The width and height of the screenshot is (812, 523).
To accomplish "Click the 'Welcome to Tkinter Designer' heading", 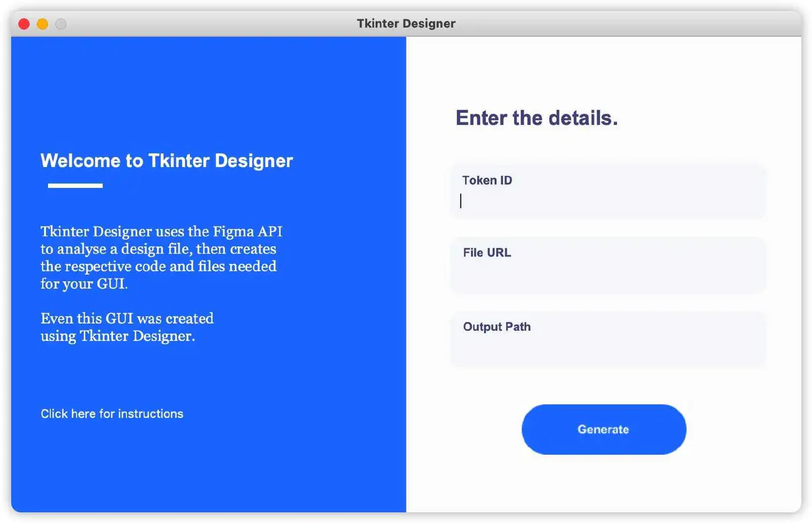I will (x=166, y=161).
